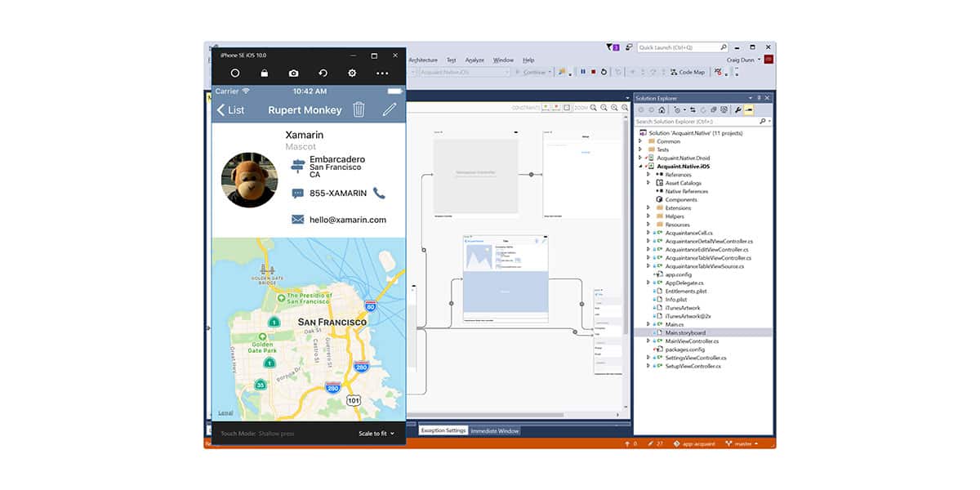Open the Analyze menu
The image size is (980, 490).
tap(474, 60)
